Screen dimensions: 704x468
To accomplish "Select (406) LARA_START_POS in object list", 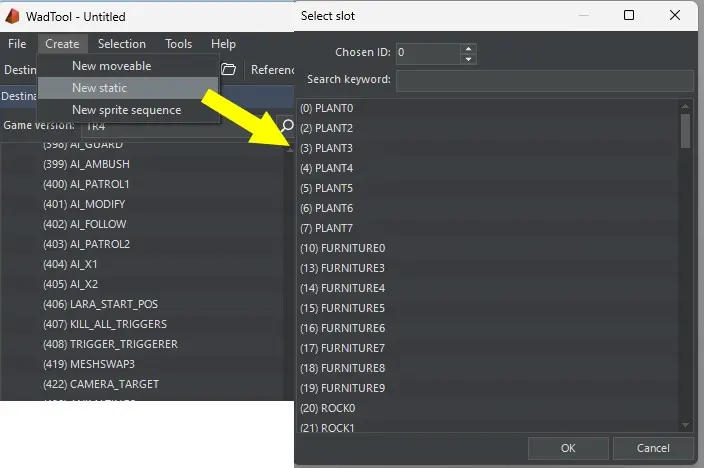I will [100, 304].
